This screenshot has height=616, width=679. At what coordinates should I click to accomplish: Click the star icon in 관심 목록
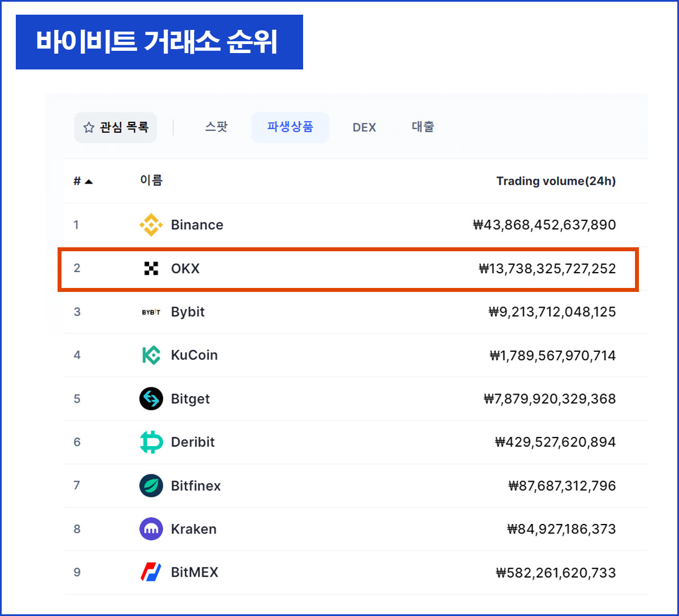pos(89,128)
